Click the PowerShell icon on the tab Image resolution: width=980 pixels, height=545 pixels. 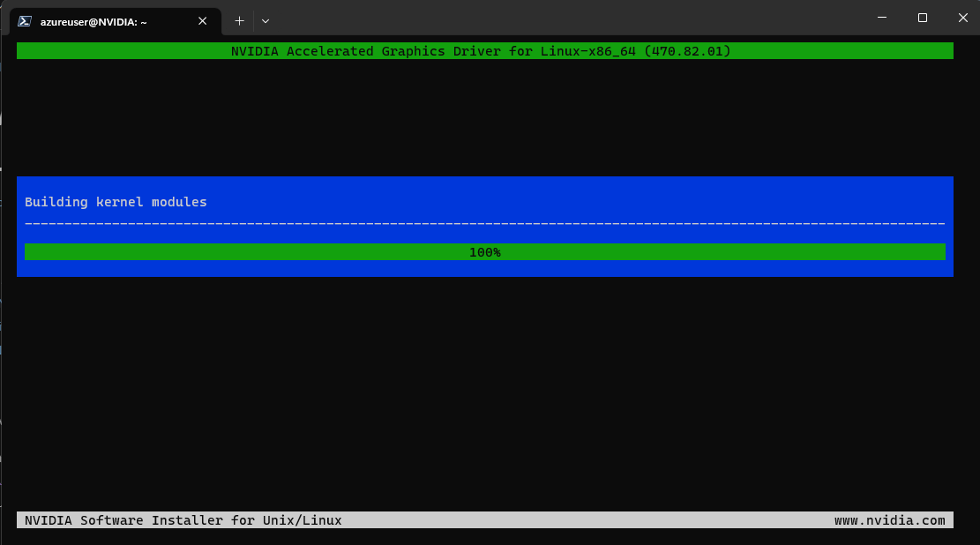pyautogui.click(x=25, y=21)
